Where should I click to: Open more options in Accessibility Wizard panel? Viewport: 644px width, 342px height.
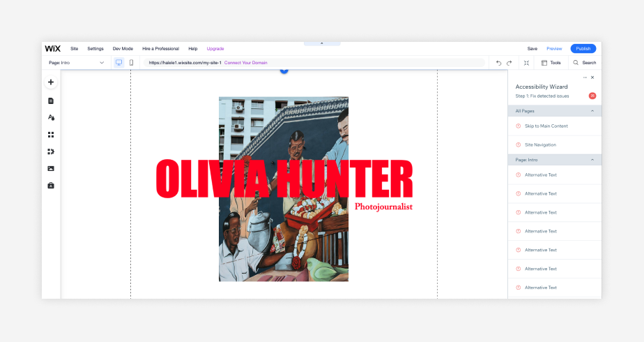point(585,77)
